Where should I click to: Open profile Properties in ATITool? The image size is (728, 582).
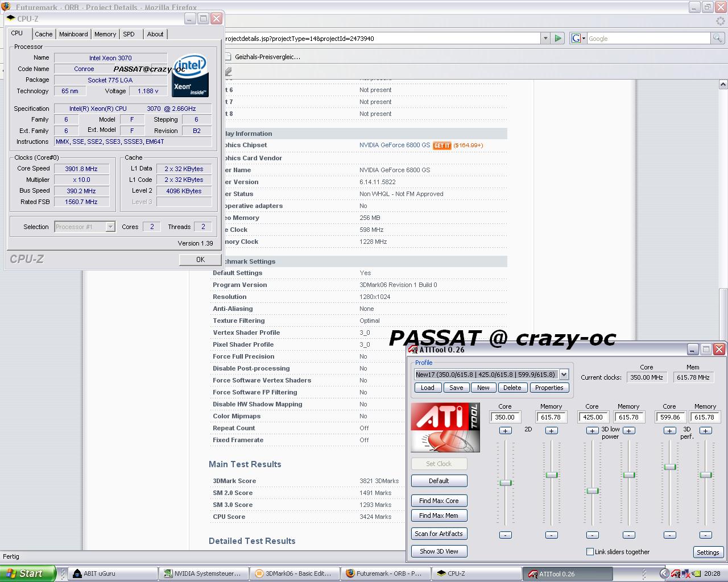(x=549, y=388)
